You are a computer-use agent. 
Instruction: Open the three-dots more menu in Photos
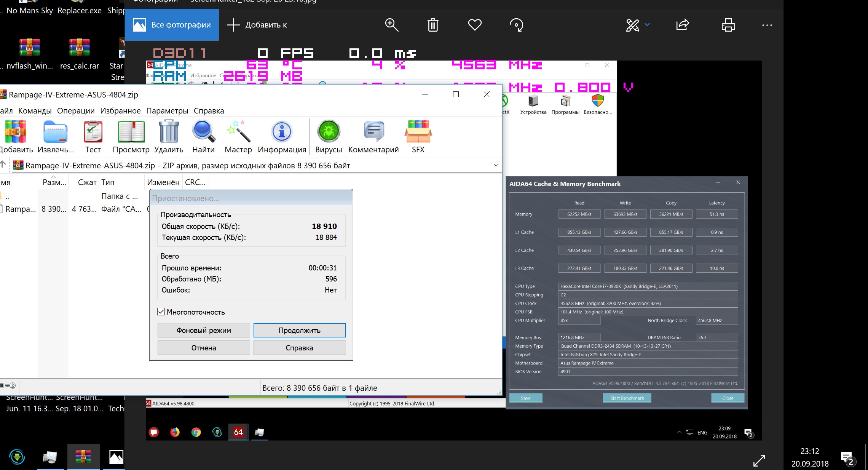767,25
